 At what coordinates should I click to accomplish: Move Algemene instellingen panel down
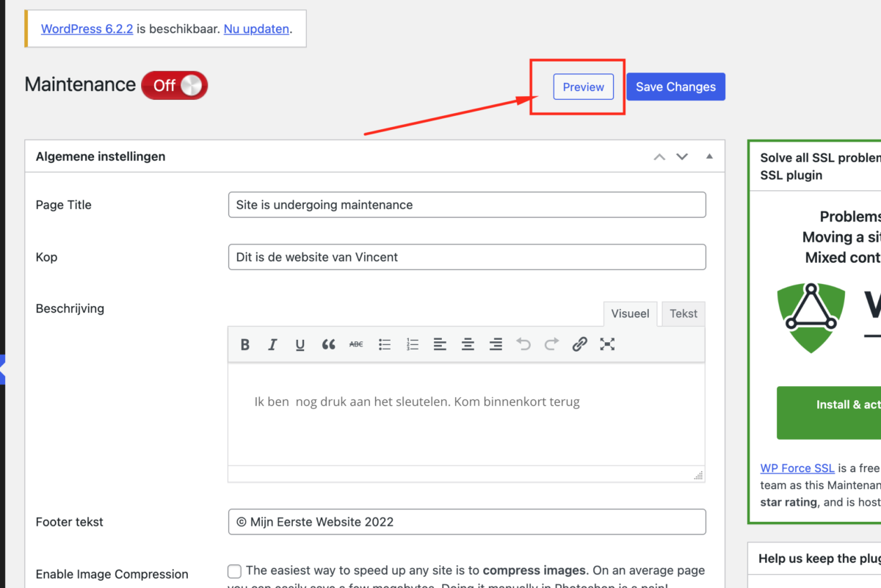click(x=682, y=157)
